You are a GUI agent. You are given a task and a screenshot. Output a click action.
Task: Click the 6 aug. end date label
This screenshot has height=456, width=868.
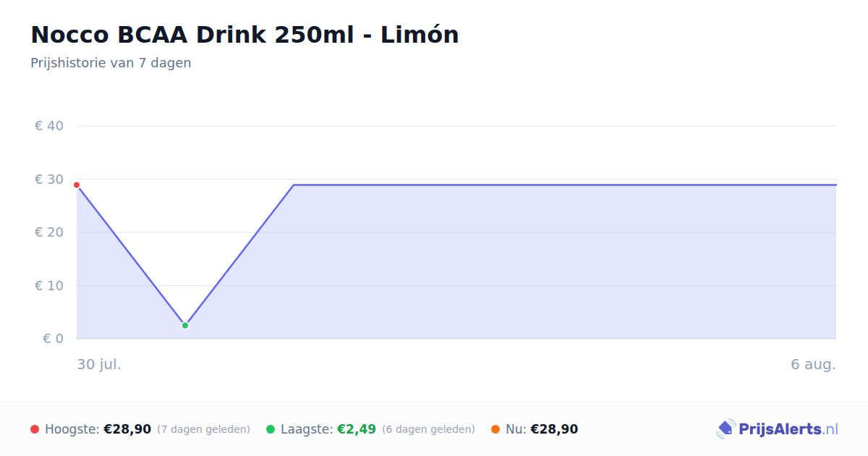point(813,364)
